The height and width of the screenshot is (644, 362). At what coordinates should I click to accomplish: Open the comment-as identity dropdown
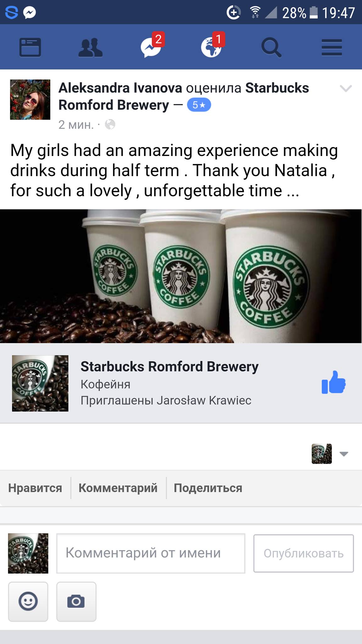(x=330, y=454)
